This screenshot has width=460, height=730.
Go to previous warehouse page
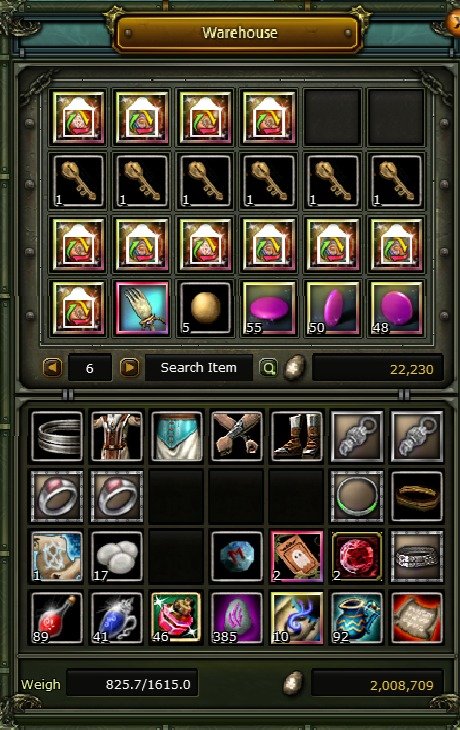[x=52, y=368]
